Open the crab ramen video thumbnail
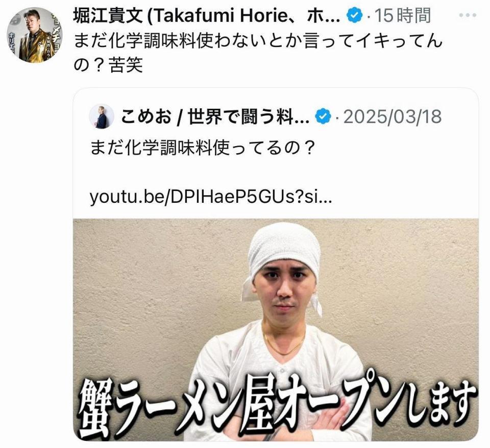The width and height of the screenshot is (490, 448). [276, 330]
